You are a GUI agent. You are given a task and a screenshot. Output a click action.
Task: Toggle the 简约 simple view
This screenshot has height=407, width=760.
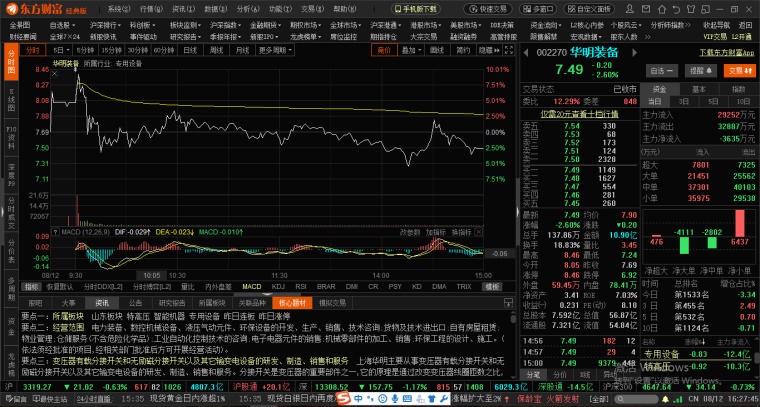(463, 50)
